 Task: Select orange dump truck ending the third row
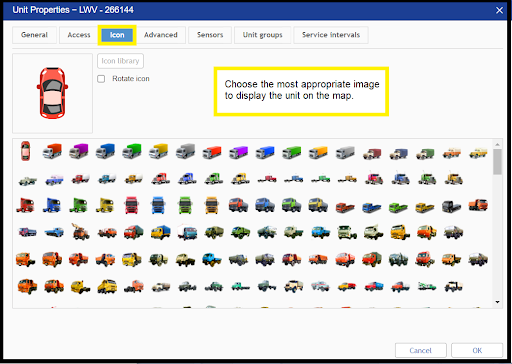[x=478, y=205]
